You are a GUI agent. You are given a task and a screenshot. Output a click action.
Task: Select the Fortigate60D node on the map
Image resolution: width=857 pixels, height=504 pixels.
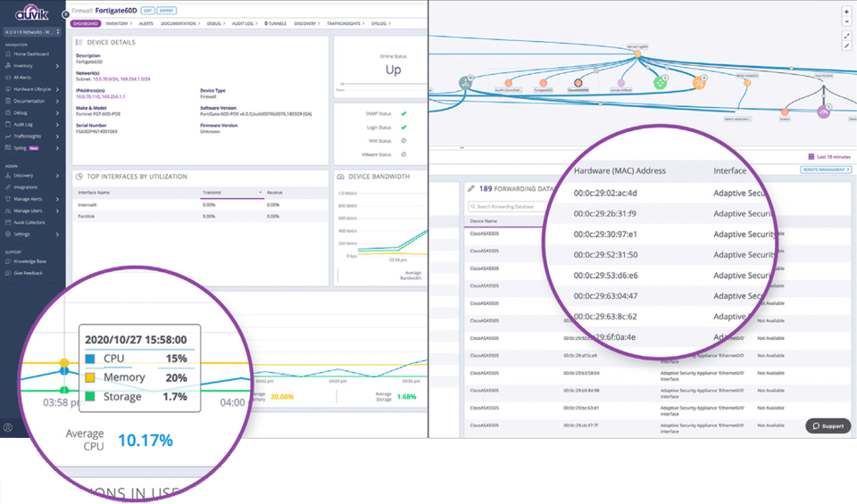pyautogui.click(x=543, y=83)
